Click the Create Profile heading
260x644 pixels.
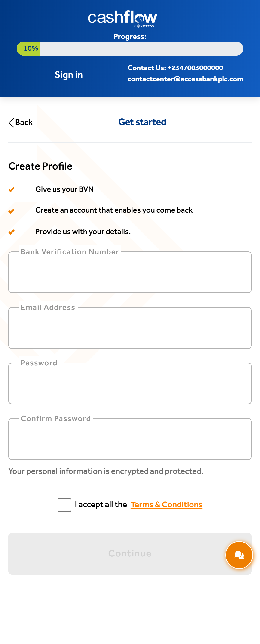40,166
